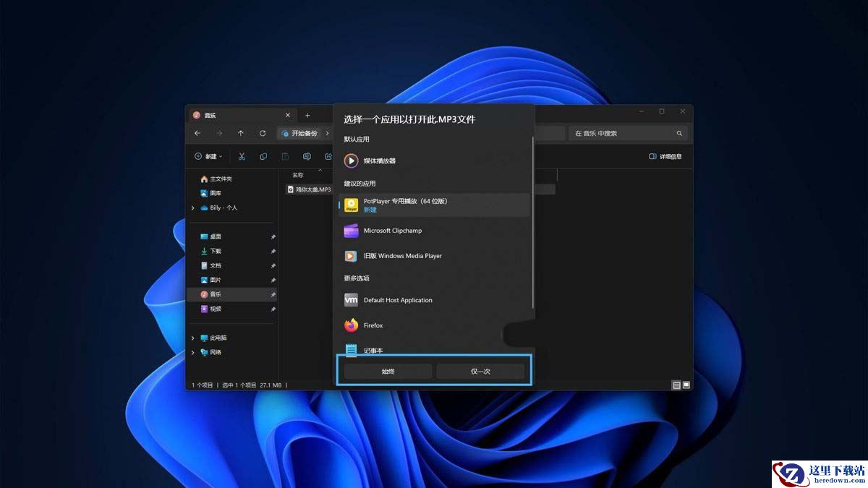Choose Firefox to open the MP3
868x488 pixels.
pyautogui.click(x=373, y=325)
